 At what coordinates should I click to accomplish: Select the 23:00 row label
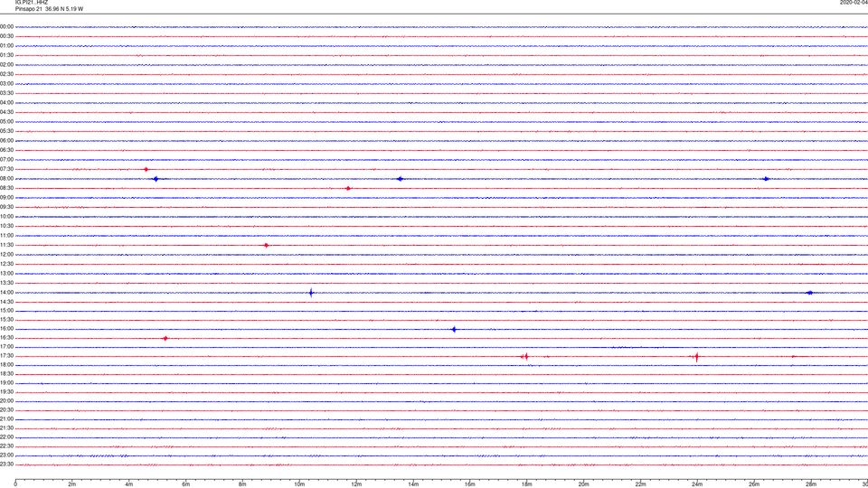[6, 455]
